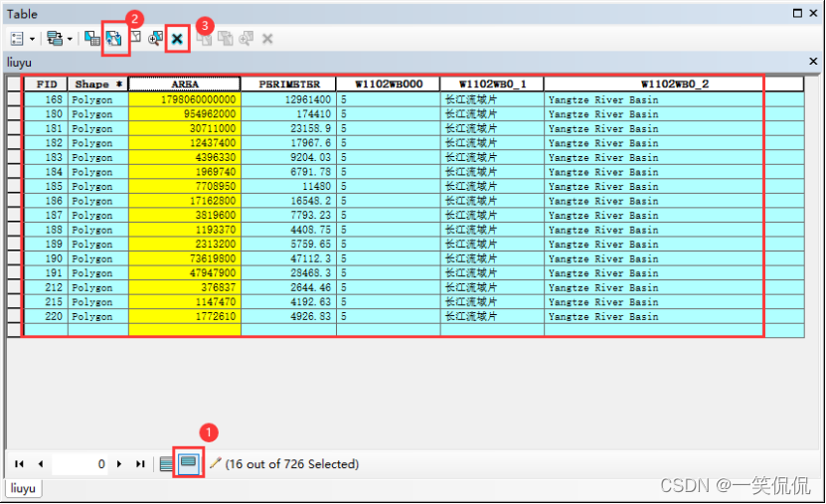Expand the Table Options dropdown arrow

(x=32, y=39)
